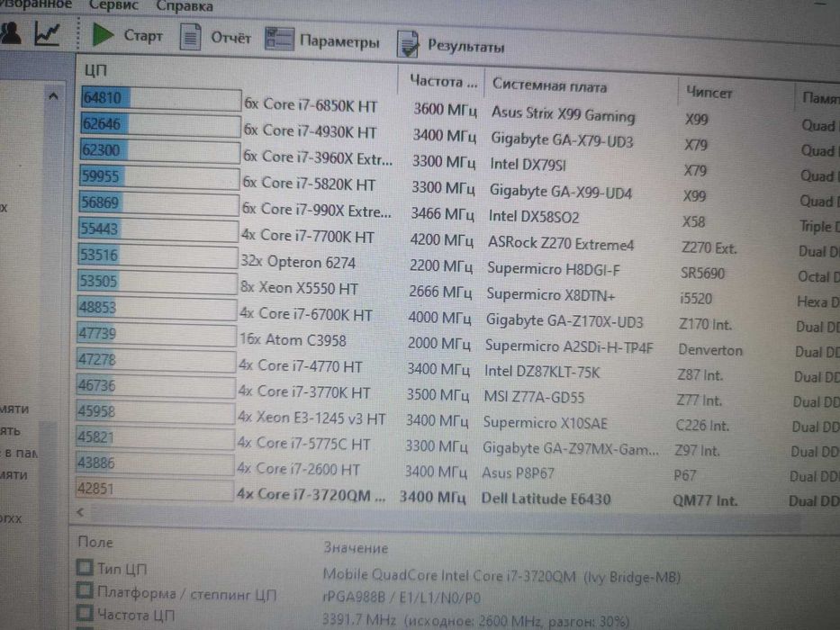This screenshot has height=630, width=840.
Task: Click ASRock Z270 Extreme4 motherboard cell
Action: pos(560,244)
